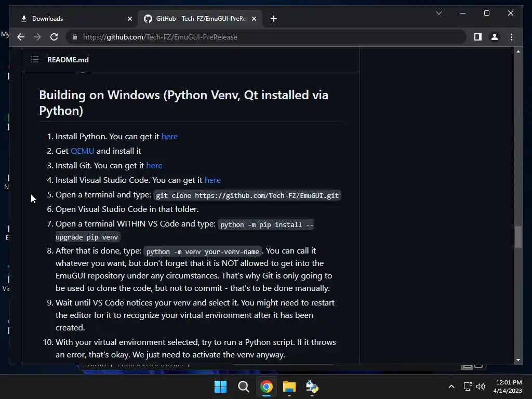This screenshot has height=399, width=532.
Task: Reload the GitHub page
Action: coord(54,37)
